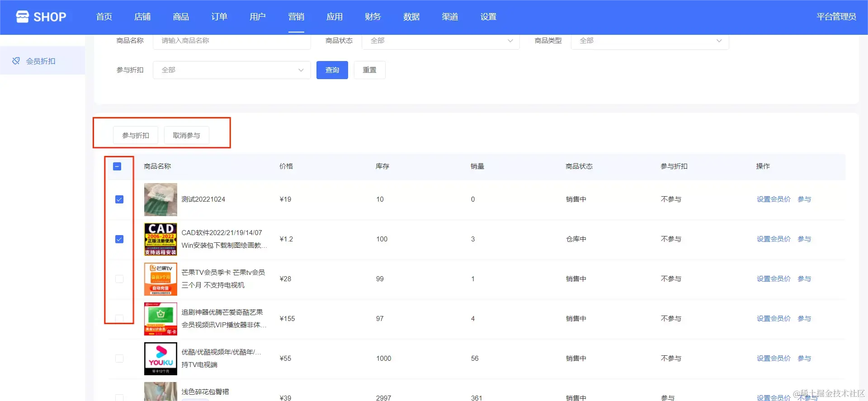Click the 库存 column header
868x401 pixels.
tap(382, 166)
